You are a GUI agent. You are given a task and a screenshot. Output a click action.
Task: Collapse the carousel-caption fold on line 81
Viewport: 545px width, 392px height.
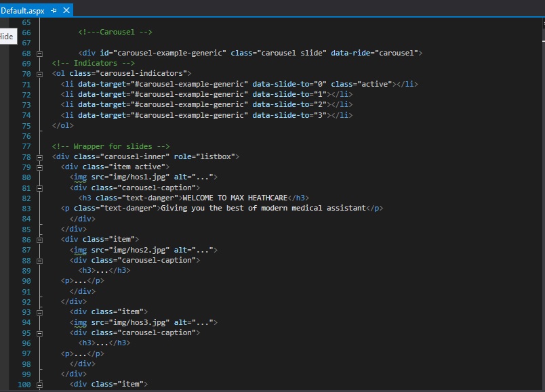39,187
